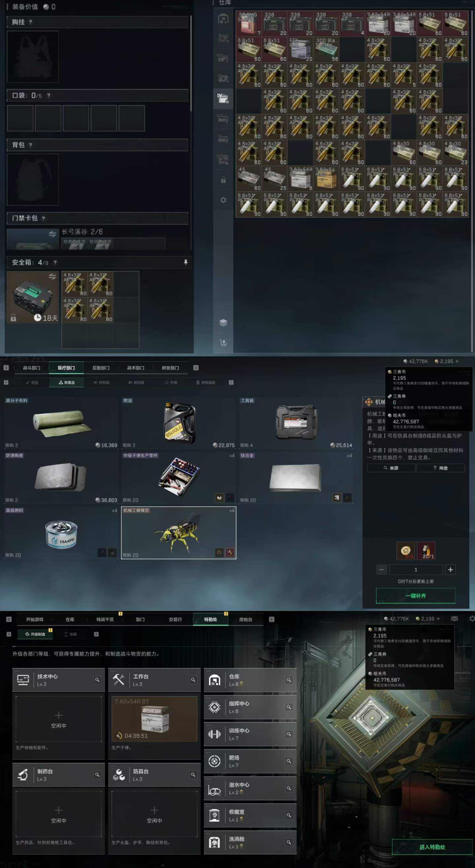
Task: Pick the 工具箱 item card
Action: (296, 423)
